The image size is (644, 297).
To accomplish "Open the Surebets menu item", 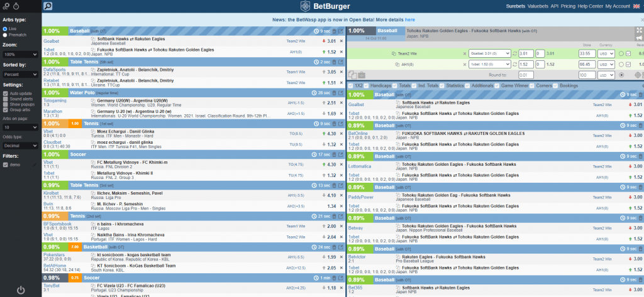I will (516, 6).
